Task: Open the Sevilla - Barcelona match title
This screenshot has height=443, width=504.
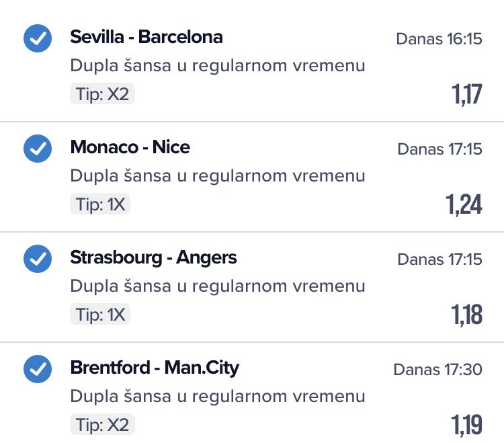Action: point(146,37)
